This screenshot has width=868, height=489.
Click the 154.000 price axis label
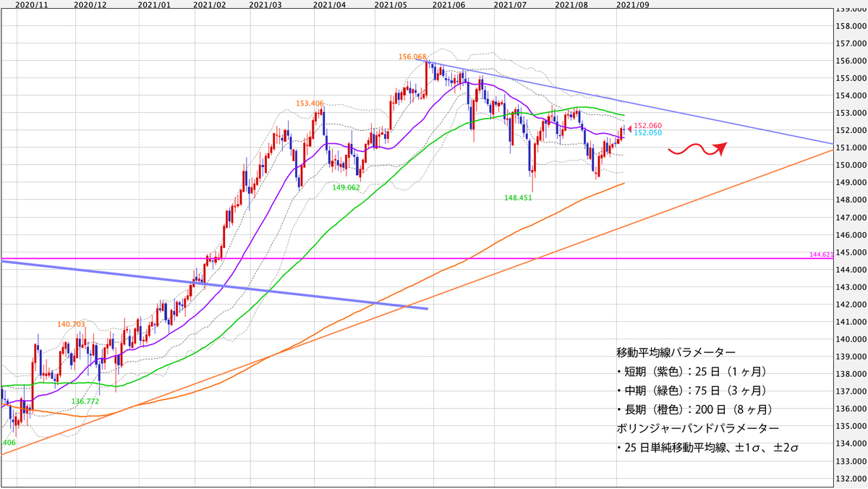click(851, 95)
